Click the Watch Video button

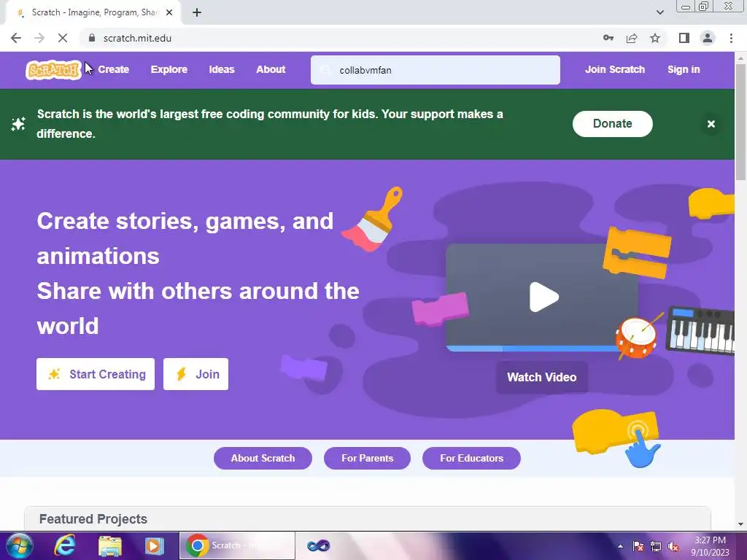point(542,377)
